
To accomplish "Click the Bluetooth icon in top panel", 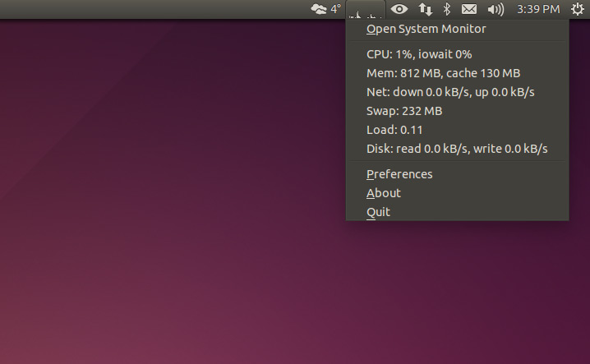I will (x=447, y=9).
